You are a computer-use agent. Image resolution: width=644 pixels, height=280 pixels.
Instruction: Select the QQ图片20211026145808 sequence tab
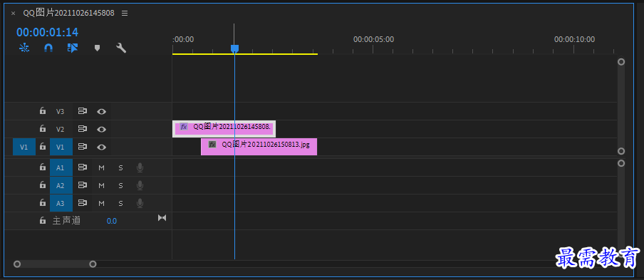pyautogui.click(x=68, y=13)
